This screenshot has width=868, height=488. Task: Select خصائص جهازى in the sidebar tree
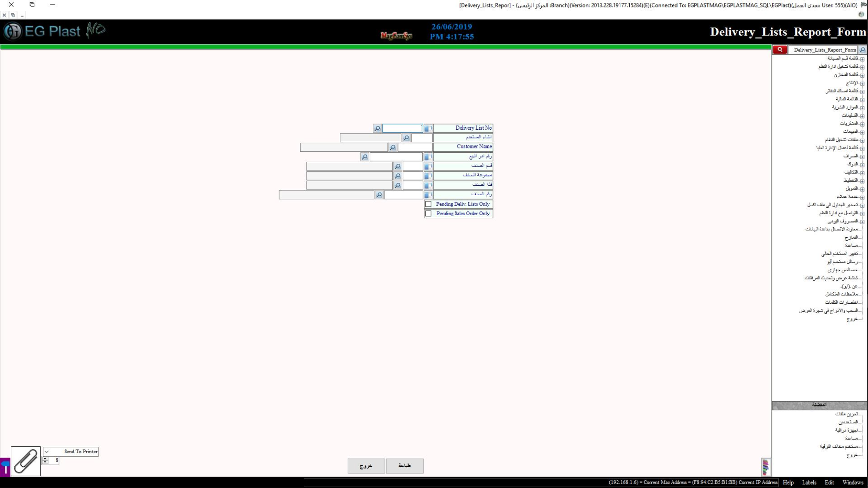point(843,270)
